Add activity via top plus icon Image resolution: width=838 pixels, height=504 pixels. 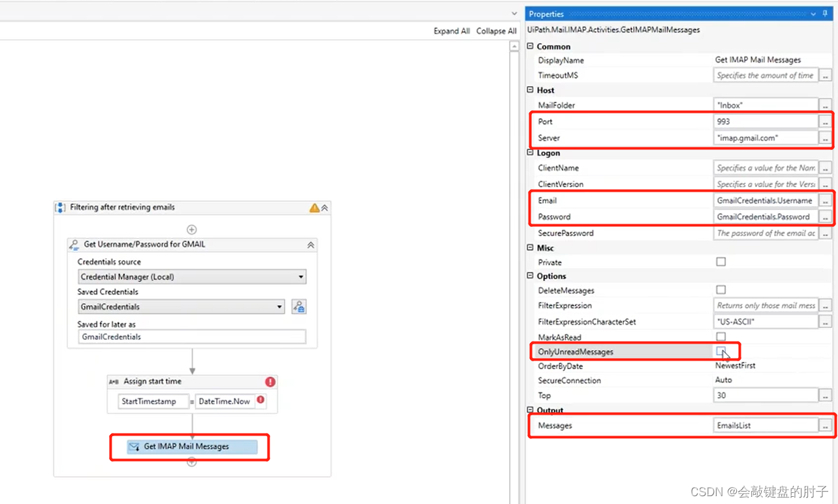pyautogui.click(x=192, y=230)
